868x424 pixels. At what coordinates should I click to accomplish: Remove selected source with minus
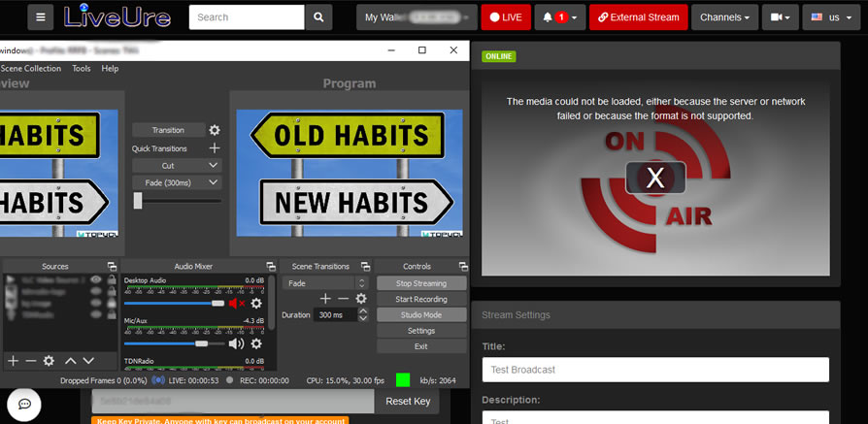point(31,361)
